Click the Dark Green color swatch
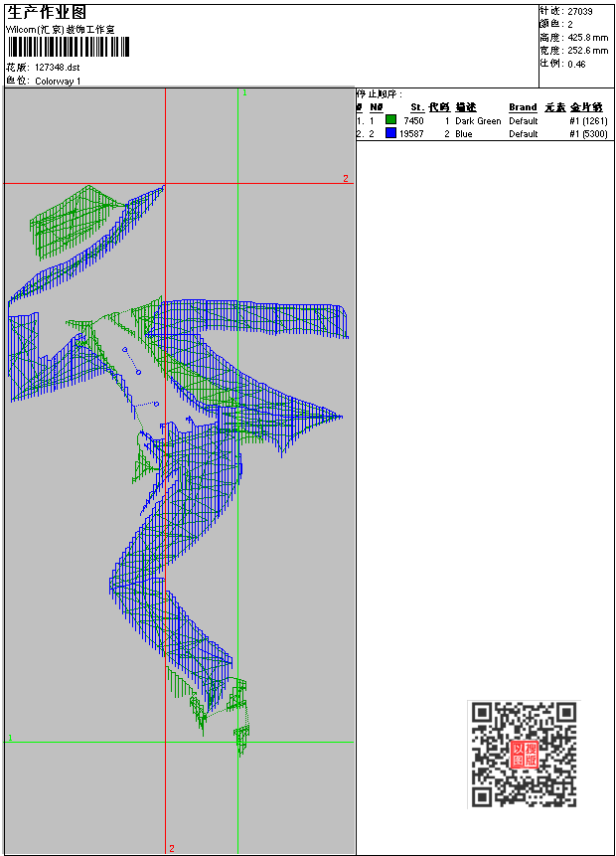616x856 pixels. pos(390,120)
